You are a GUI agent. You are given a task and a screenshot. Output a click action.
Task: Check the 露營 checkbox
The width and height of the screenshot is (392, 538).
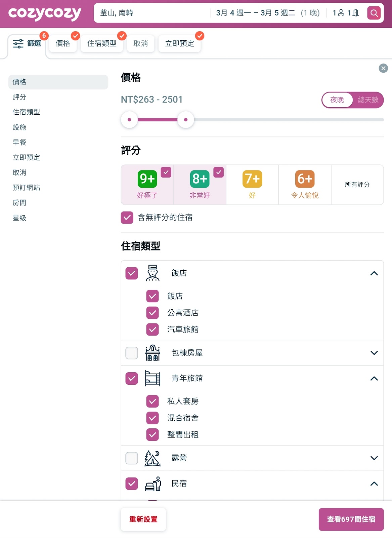132,458
